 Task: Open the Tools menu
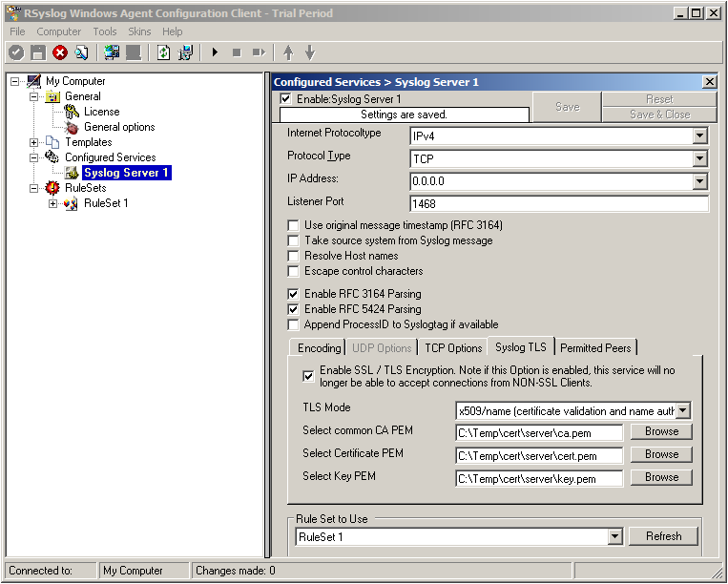(104, 31)
